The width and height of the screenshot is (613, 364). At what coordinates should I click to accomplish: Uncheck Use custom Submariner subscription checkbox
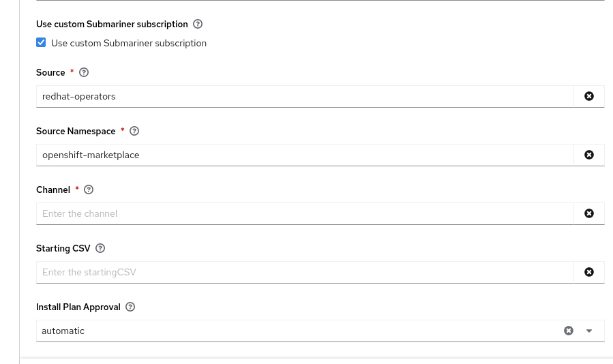[41, 43]
